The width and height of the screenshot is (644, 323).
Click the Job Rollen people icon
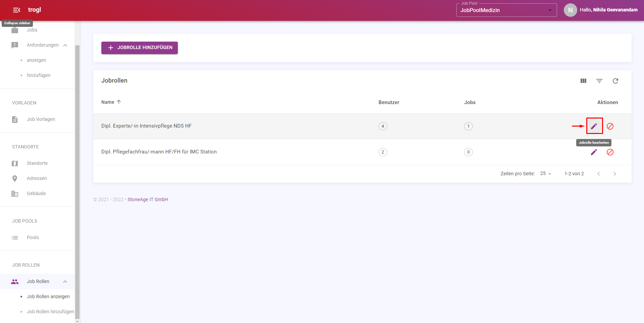(15, 281)
